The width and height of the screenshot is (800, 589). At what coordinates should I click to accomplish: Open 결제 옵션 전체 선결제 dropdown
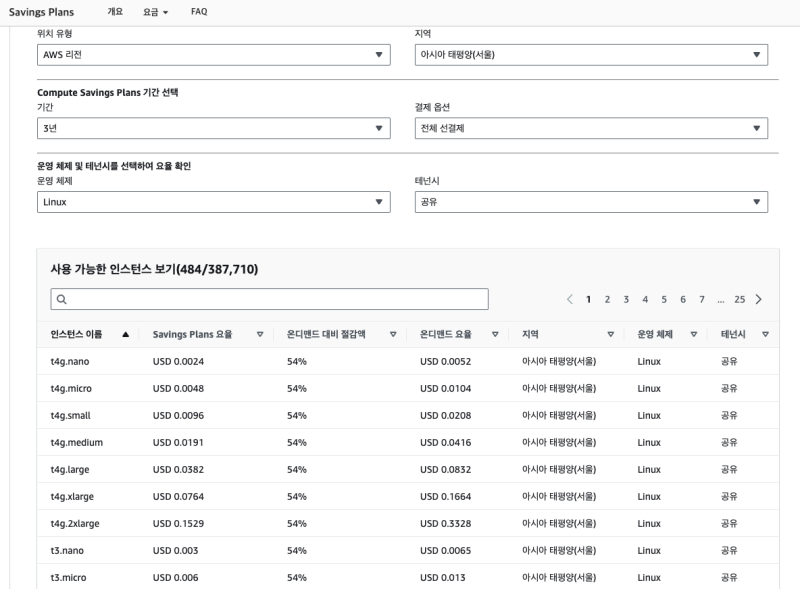(x=591, y=128)
